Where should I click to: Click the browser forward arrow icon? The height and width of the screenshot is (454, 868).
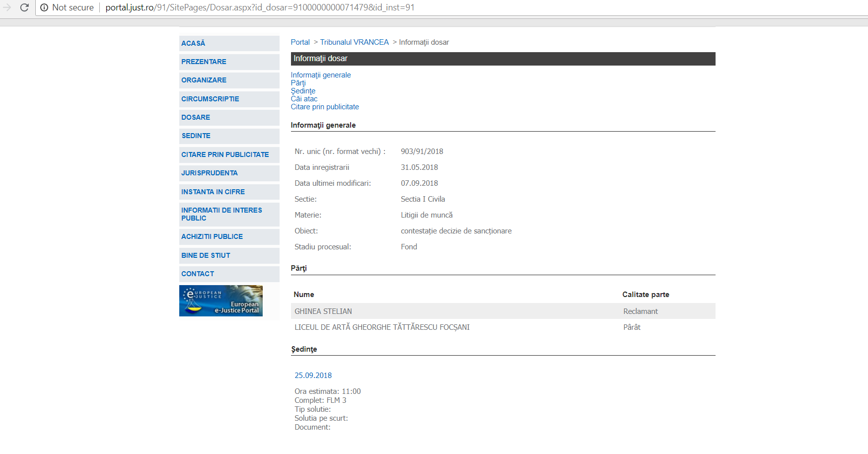click(7, 7)
